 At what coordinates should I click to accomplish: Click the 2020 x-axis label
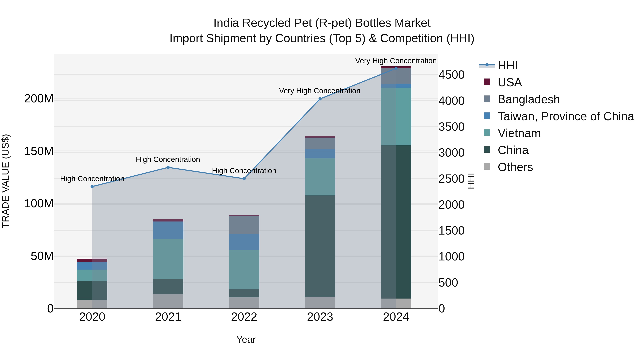[92, 317]
